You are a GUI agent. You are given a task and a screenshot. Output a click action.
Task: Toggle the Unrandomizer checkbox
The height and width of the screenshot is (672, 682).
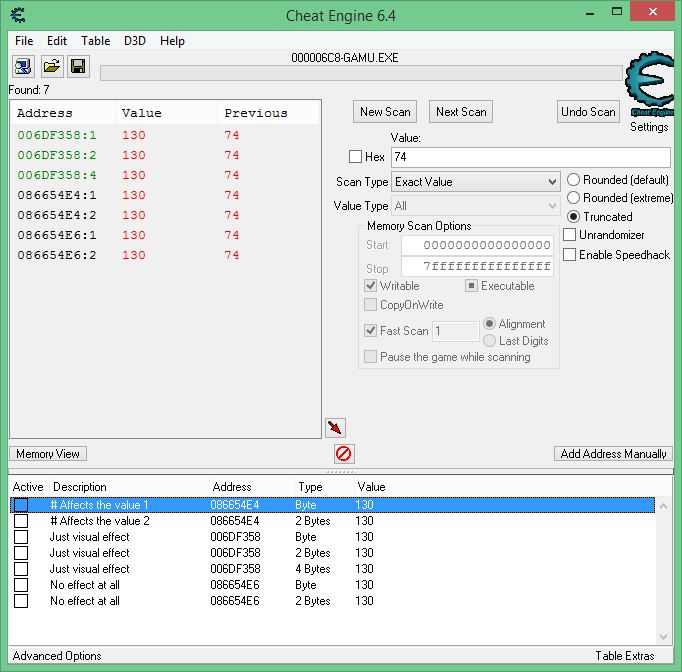[x=570, y=235]
